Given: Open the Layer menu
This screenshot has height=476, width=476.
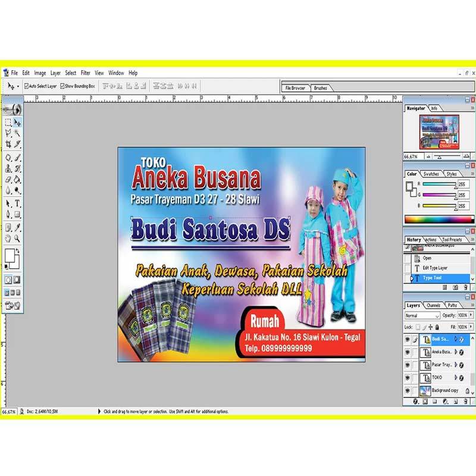Looking at the screenshot, I should [x=55, y=73].
